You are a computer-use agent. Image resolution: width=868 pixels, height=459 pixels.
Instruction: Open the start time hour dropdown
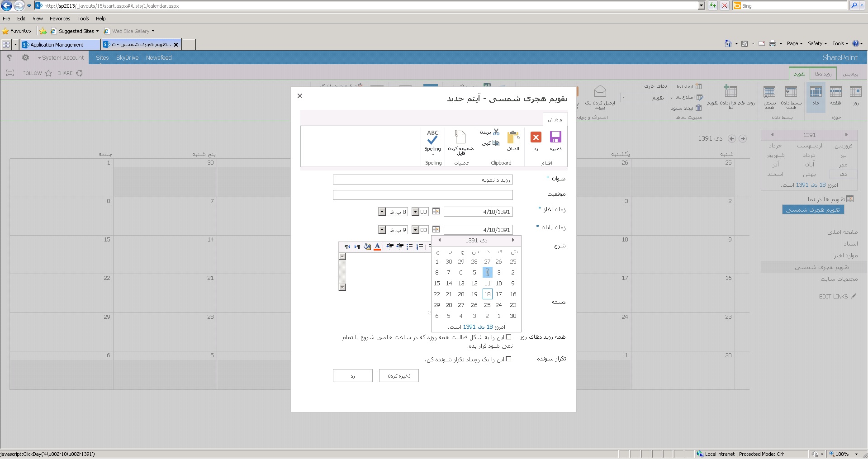click(382, 212)
